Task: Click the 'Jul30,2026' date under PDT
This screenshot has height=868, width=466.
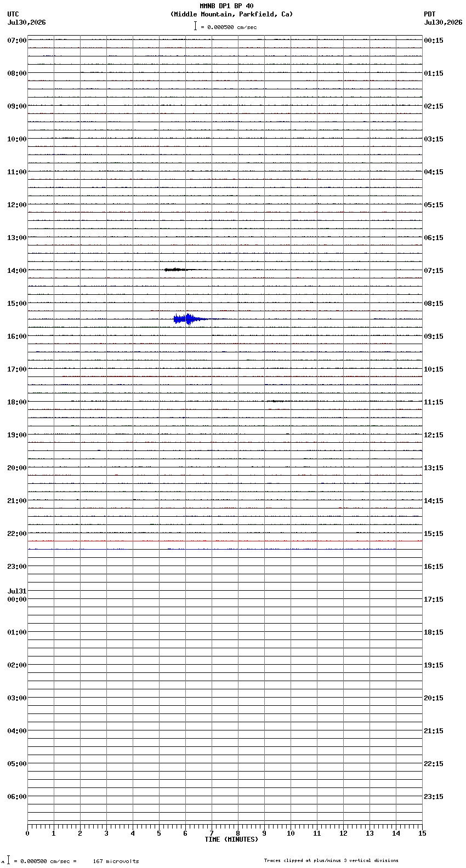Action: [443, 22]
